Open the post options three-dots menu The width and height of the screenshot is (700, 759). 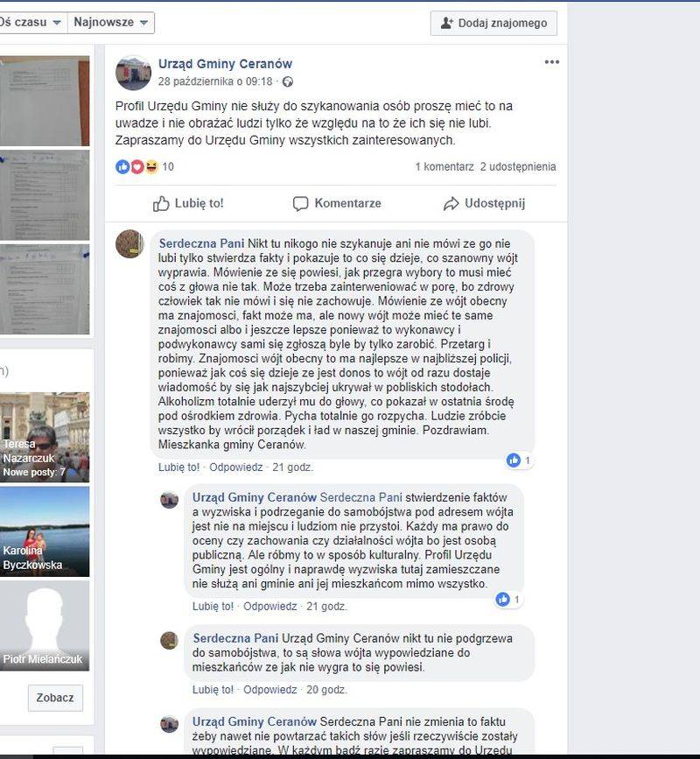pos(551,62)
